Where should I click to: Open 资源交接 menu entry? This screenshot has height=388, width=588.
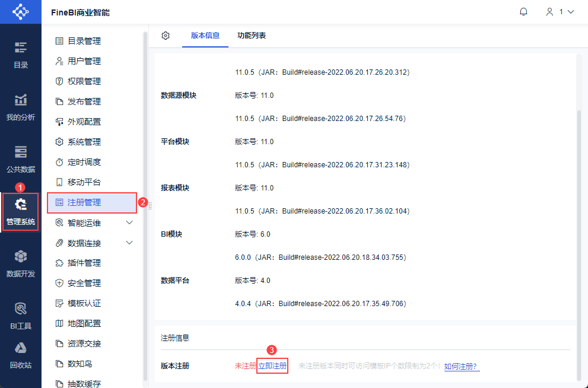92,344
